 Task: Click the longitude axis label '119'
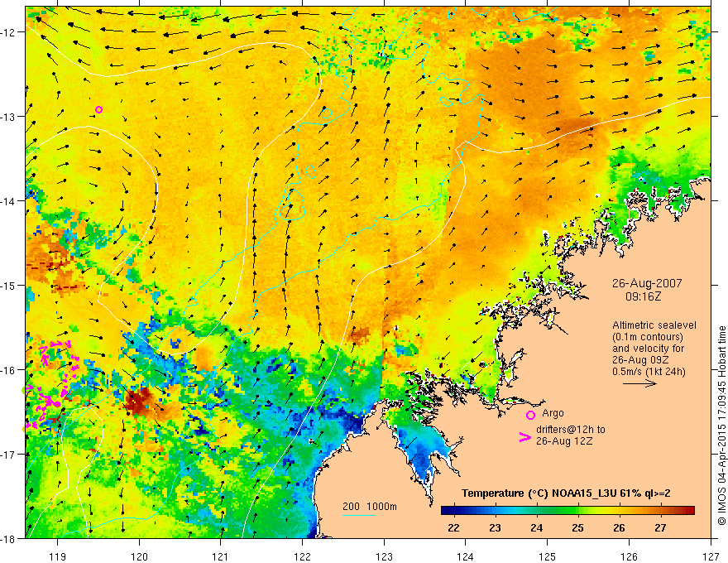58,556
